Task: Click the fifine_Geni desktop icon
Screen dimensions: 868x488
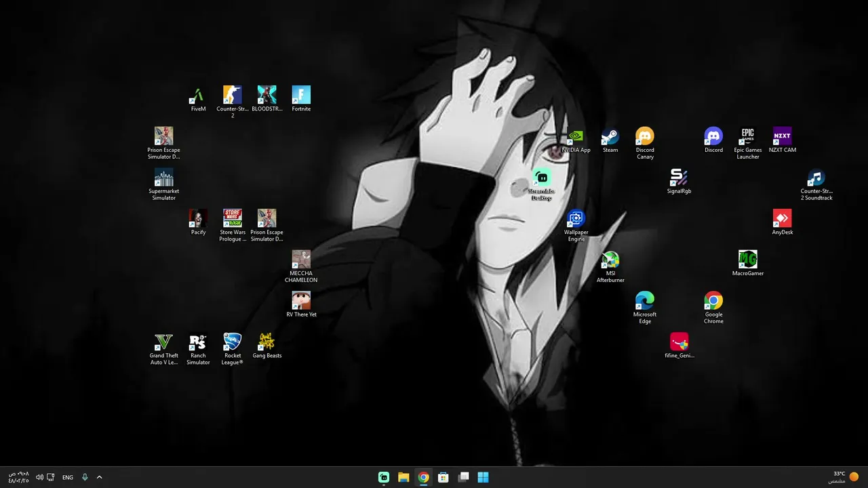Action: (x=679, y=346)
